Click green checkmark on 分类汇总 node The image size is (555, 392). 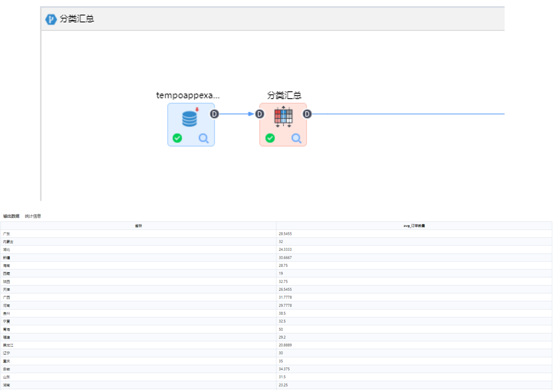270,138
